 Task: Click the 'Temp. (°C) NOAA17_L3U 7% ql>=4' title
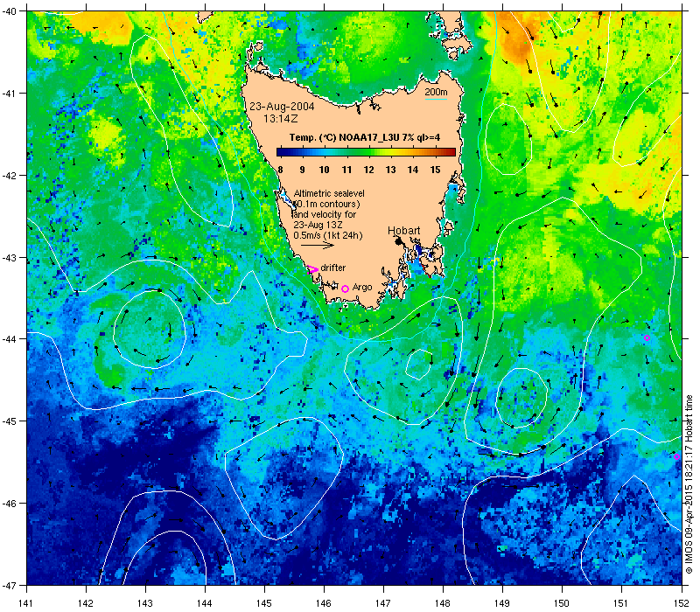[x=365, y=137]
